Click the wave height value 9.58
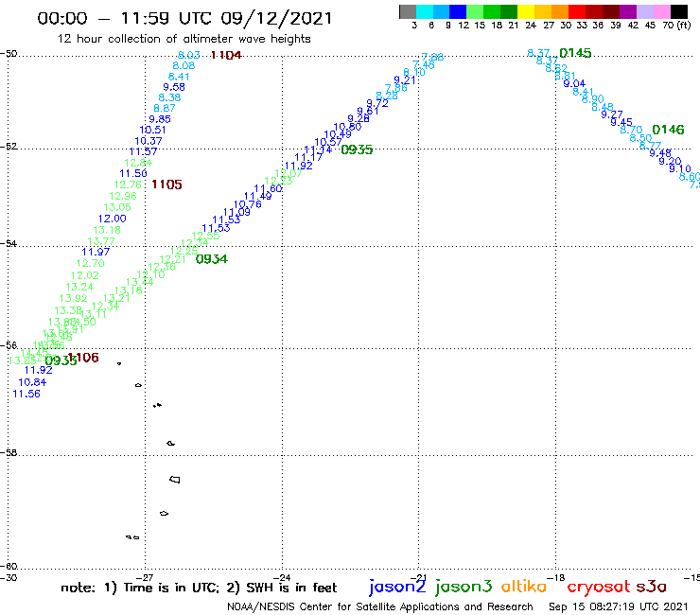Viewport: 700px width, 615px height. coord(174,87)
